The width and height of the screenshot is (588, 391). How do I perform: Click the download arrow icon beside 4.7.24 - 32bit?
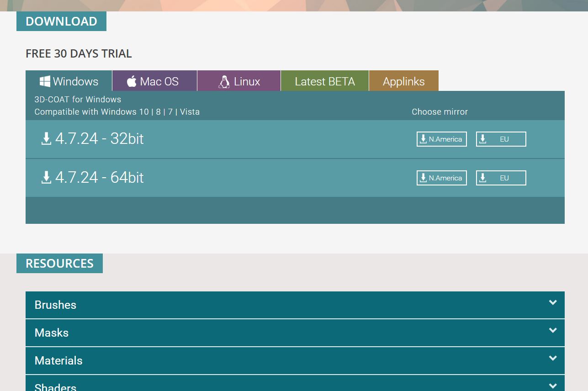point(46,138)
